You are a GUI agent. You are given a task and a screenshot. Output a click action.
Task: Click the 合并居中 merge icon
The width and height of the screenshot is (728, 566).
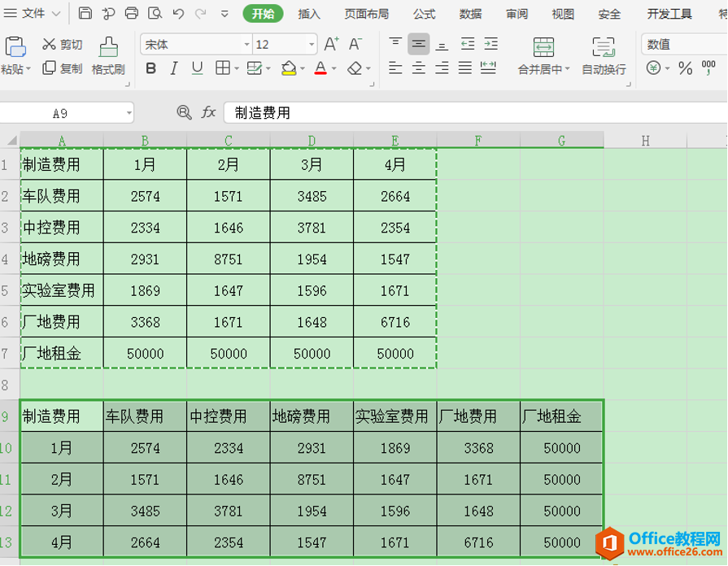click(543, 47)
